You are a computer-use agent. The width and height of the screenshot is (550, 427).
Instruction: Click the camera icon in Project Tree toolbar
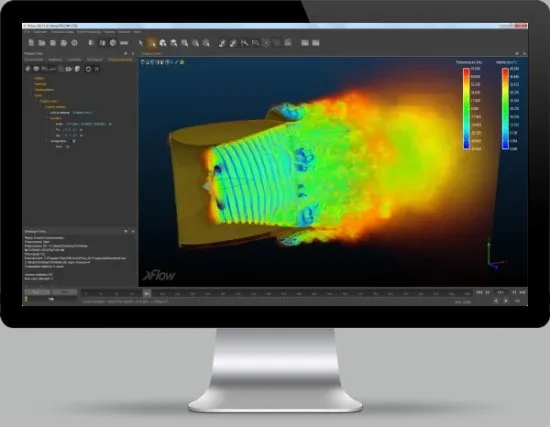(x=69, y=69)
